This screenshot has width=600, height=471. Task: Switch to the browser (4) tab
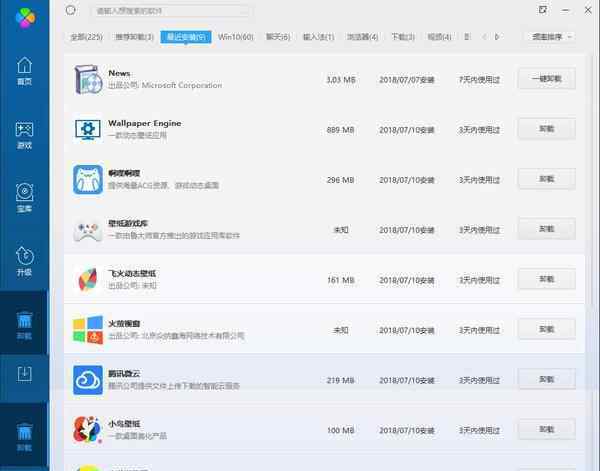[x=362, y=37]
